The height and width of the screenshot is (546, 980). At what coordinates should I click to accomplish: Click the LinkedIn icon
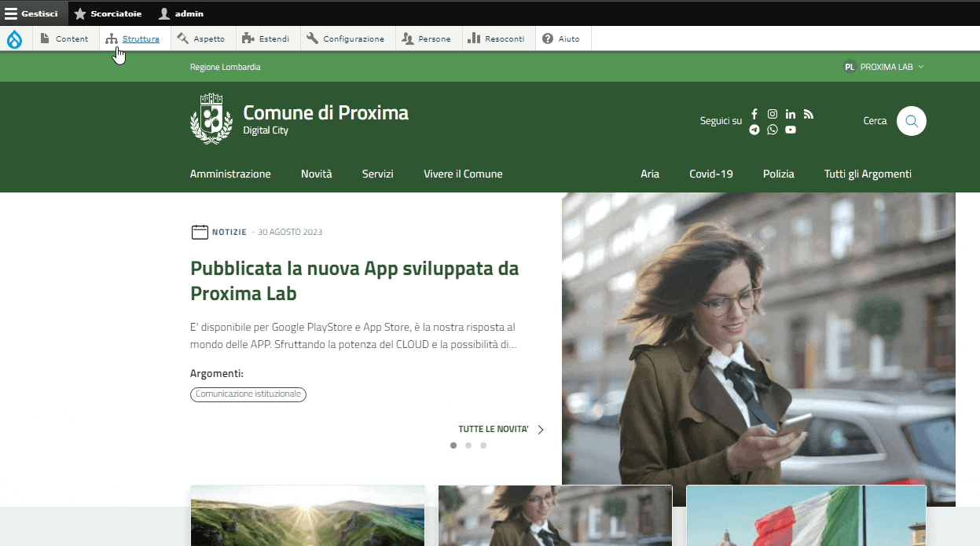pyautogui.click(x=791, y=114)
